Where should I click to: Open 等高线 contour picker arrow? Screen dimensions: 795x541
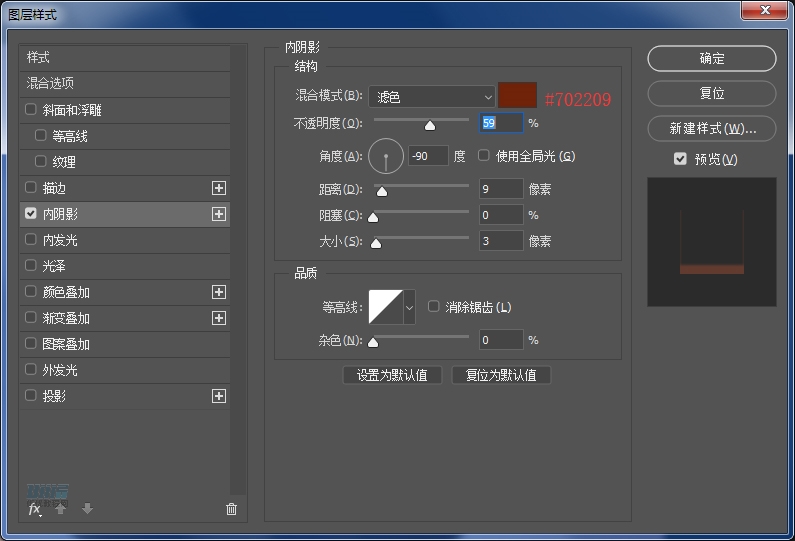pos(409,307)
